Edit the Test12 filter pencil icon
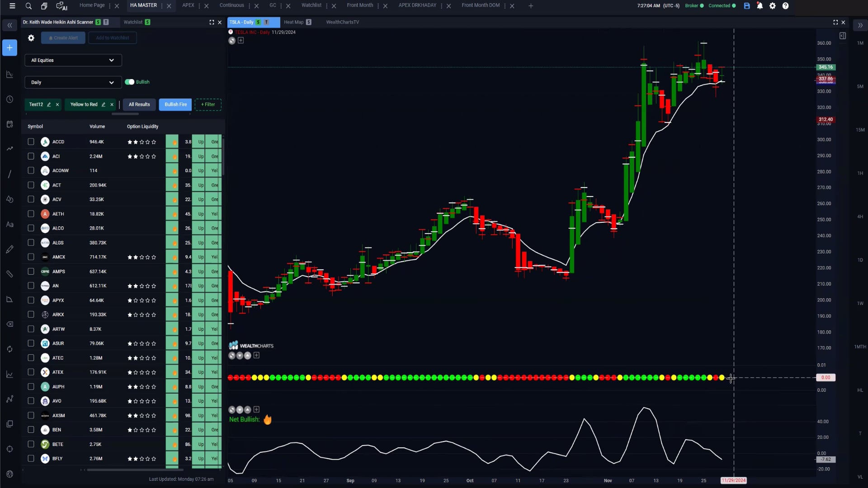868x488 pixels. [x=49, y=104]
